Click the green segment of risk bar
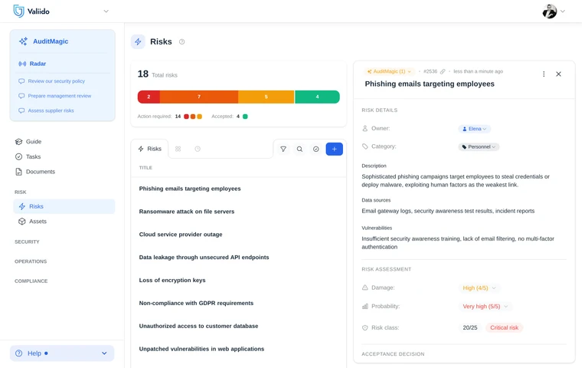This screenshot has width=588, height=368. [x=317, y=97]
